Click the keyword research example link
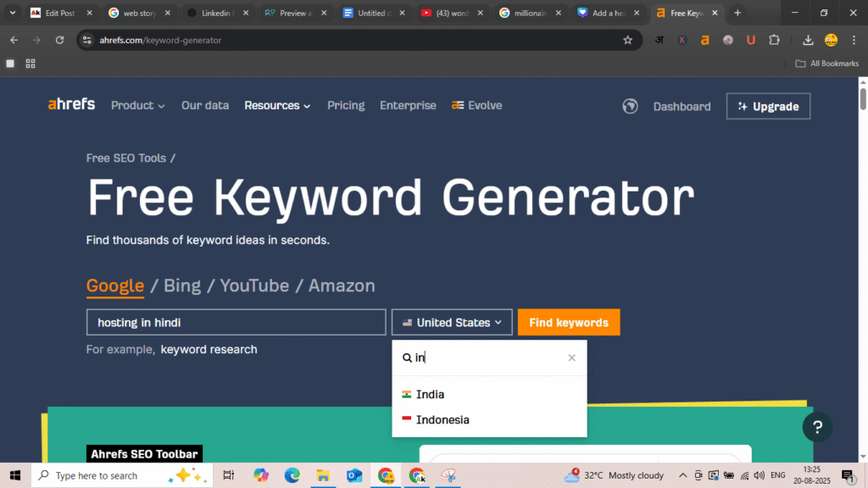The width and height of the screenshot is (868, 488). (x=209, y=350)
